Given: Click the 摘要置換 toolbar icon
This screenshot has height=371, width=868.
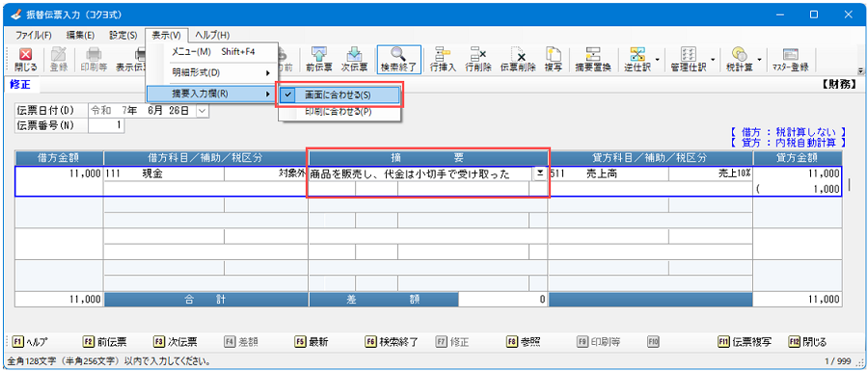Looking at the screenshot, I should [x=593, y=60].
